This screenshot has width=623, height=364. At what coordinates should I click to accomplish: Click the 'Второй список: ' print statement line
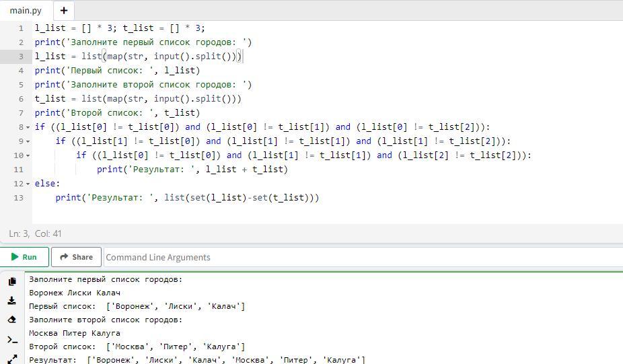(117, 113)
